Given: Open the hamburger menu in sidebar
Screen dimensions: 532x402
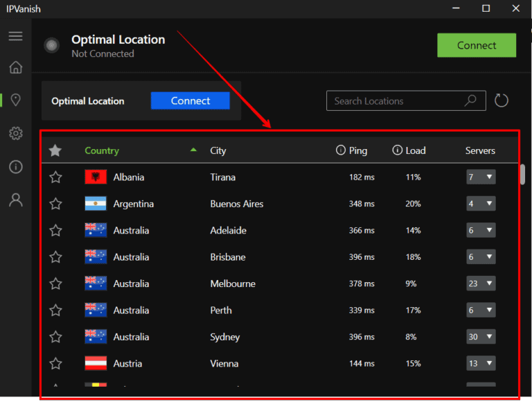Looking at the screenshot, I should point(15,36).
